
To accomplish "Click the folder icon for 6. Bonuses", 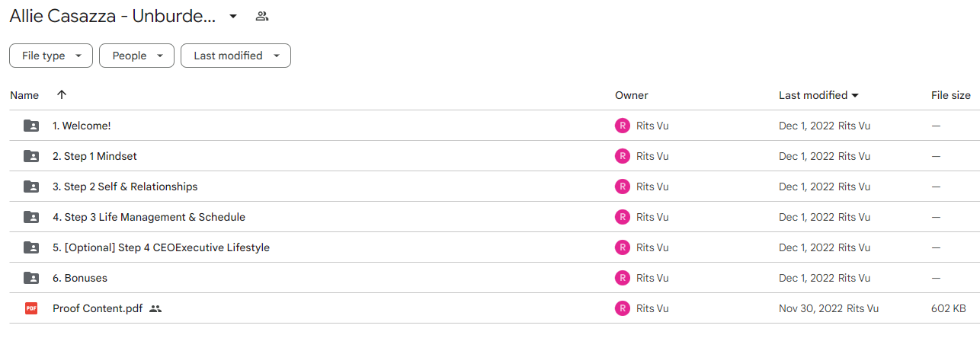I will [31, 278].
